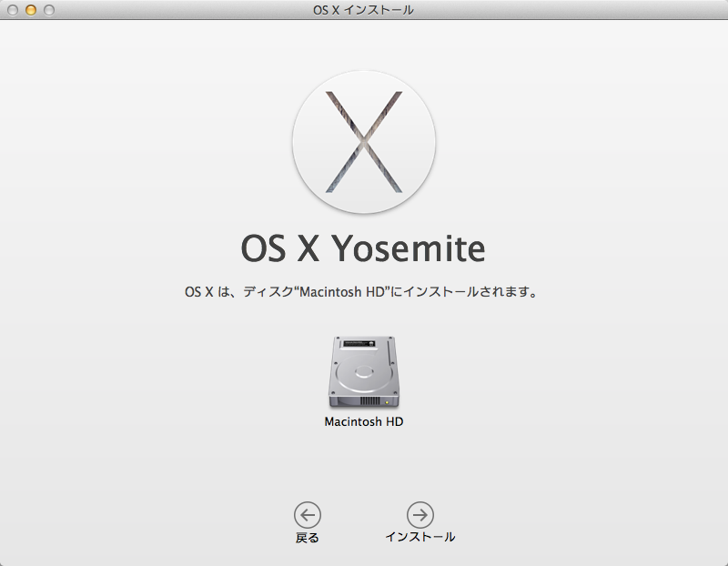Click the インストール label
This screenshot has width=728, height=566.
click(420, 537)
